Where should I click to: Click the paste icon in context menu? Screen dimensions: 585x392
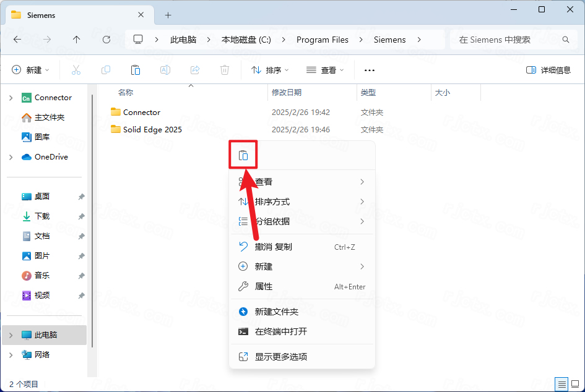pyautogui.click(x=244, y=155)
